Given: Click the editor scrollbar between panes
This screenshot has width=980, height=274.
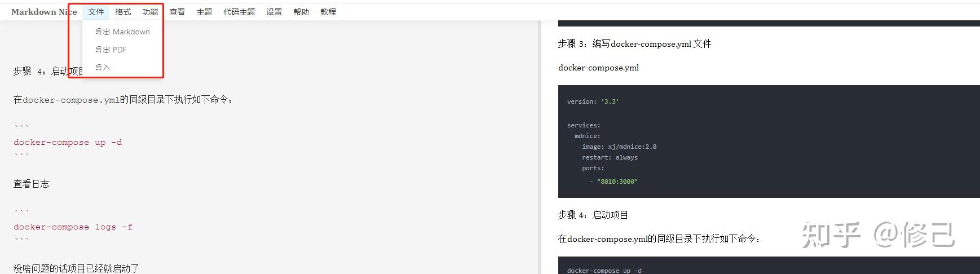Looking at the screenshot, I should (x=540, y=147).
